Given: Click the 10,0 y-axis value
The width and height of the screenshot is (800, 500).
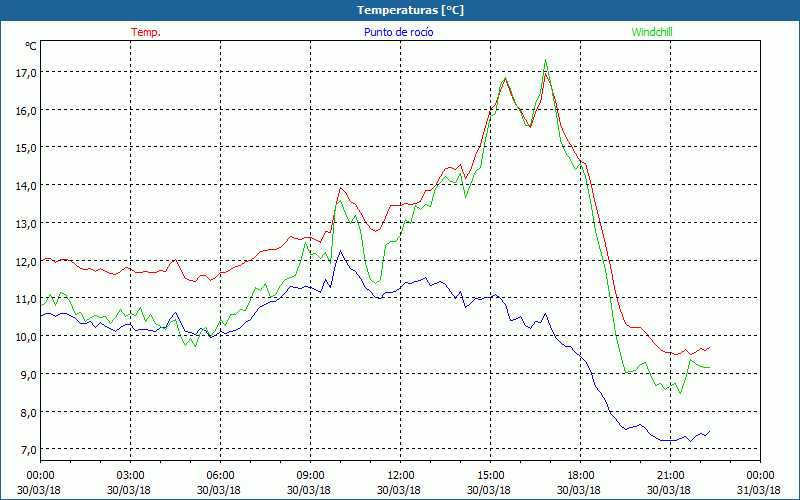Looking at the screenshot, I should coord(27,336).
